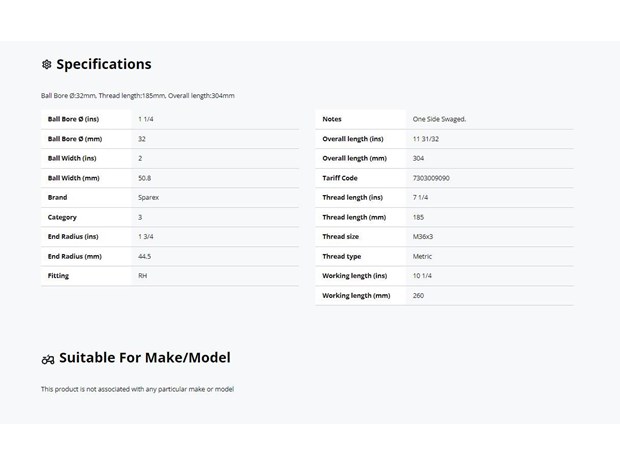Click the Ball Width (mm) value 50.8
Screen dimensions: 620x465
(144, 178)
